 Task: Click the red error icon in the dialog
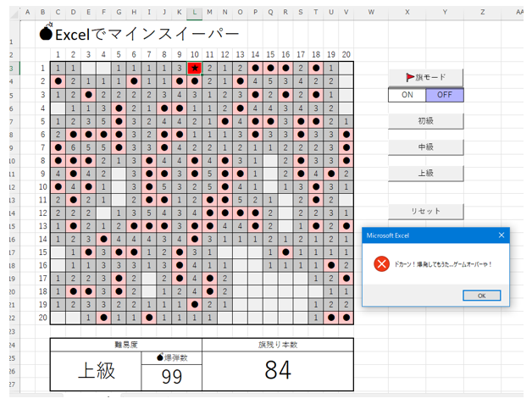coord(381,264)
